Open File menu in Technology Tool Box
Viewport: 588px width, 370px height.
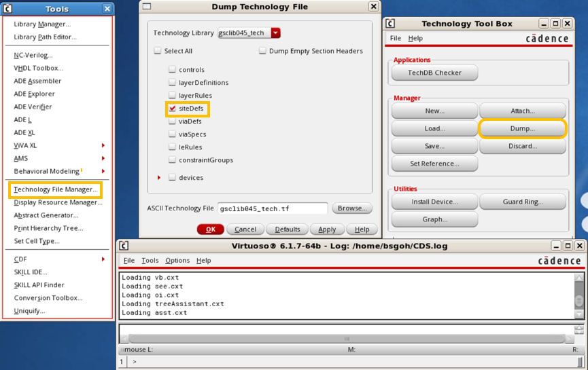395,38
